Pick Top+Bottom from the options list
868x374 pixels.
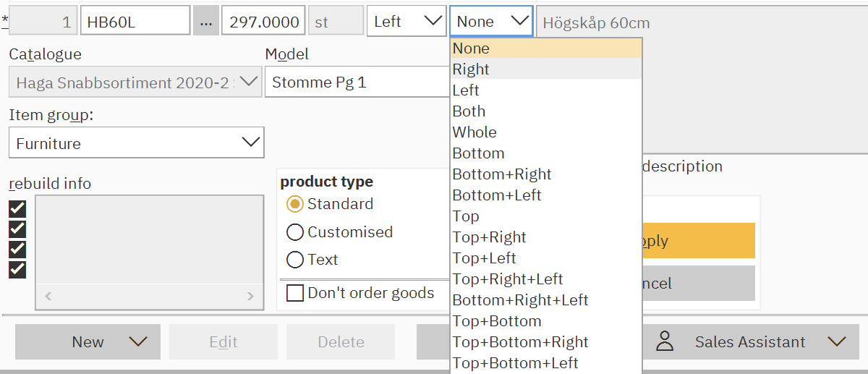pos(497,321)
